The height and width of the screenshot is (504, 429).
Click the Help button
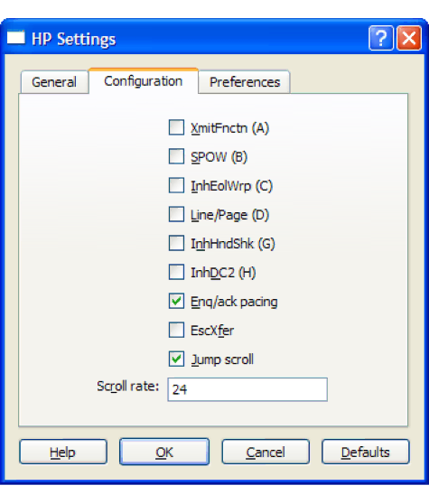(x=63, y=452)
